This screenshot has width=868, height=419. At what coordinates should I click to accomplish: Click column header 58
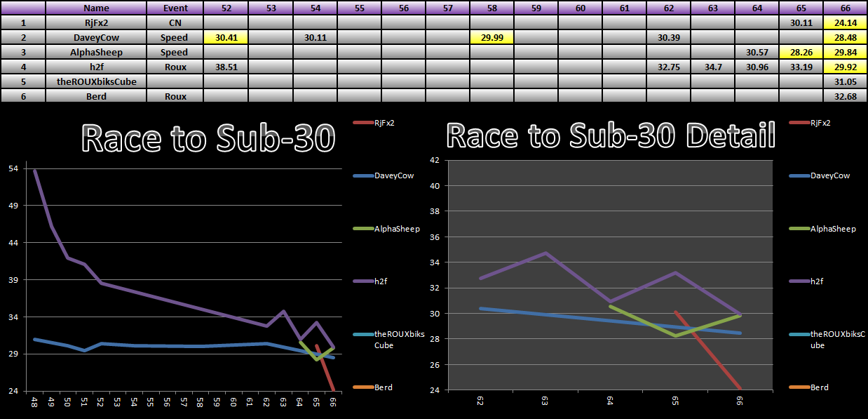coord(491,8)
